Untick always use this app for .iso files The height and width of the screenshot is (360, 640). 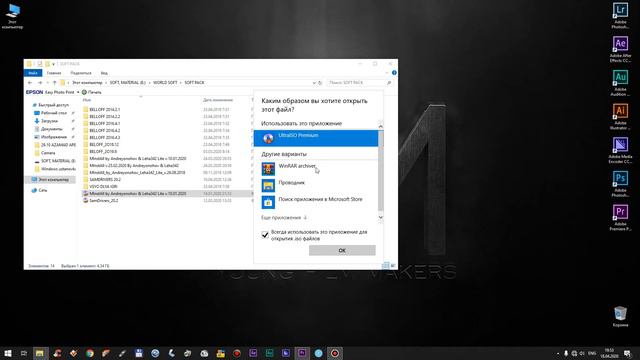(x=265, y=235)
